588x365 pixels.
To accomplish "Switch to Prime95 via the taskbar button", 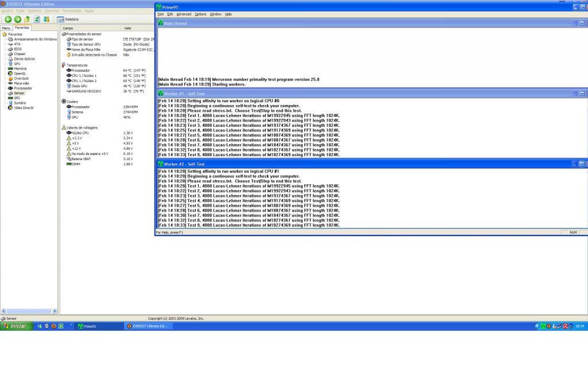I will [99, 327].
